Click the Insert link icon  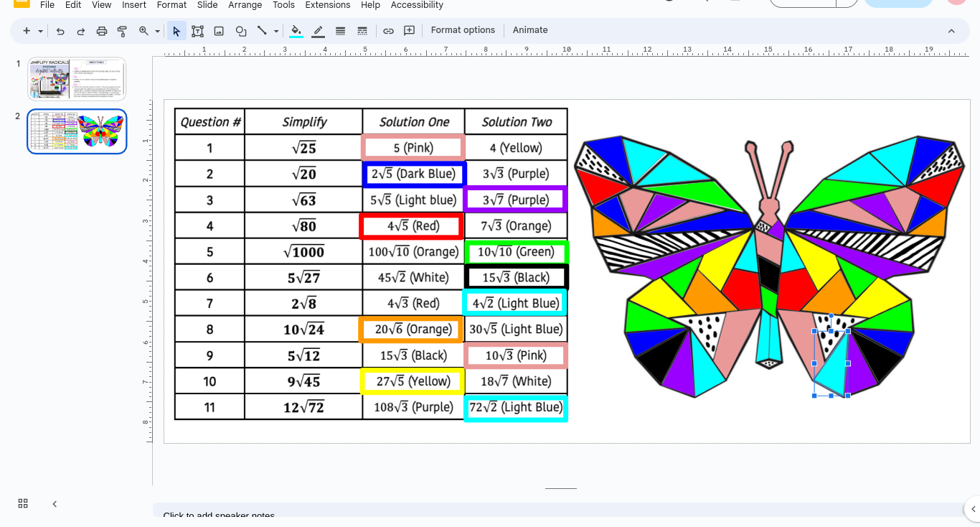tap(388, 31)
